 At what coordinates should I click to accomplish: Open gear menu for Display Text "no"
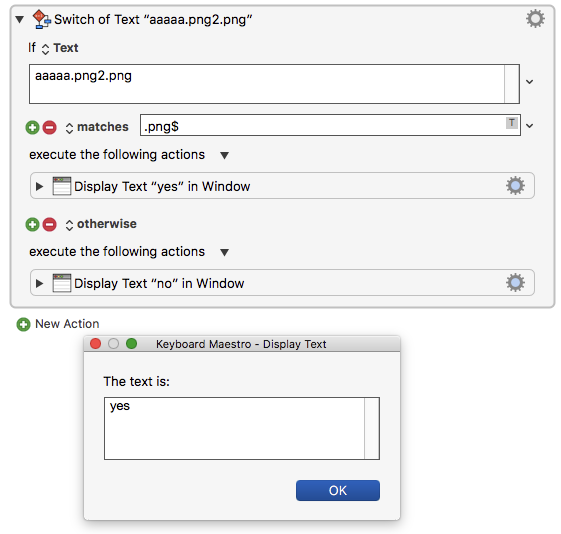[515, 283]
